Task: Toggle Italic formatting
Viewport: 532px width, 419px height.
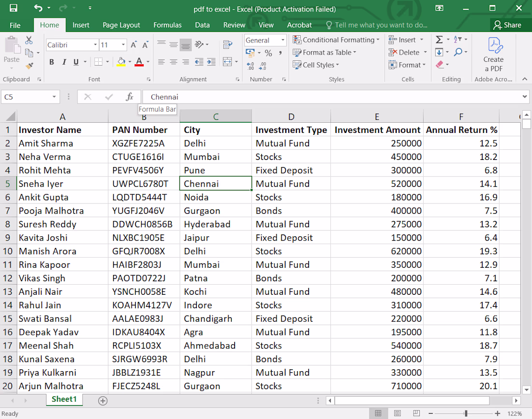Action: (x=64, y=62)
